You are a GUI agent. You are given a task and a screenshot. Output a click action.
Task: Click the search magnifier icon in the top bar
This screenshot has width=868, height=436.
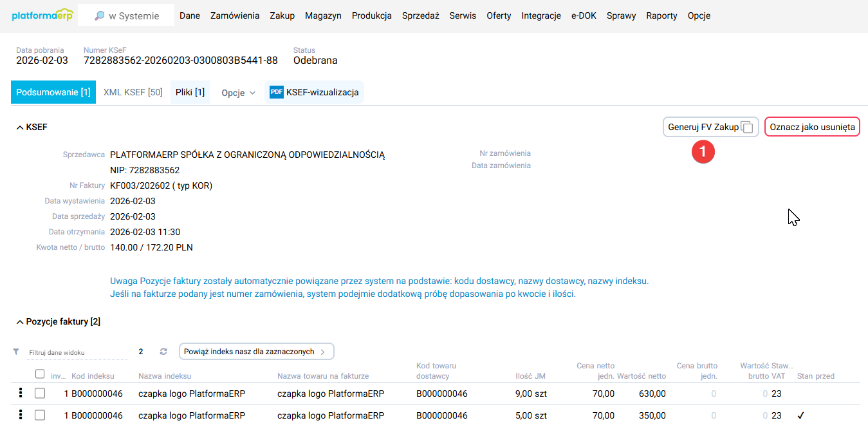[x=99, y=16]
